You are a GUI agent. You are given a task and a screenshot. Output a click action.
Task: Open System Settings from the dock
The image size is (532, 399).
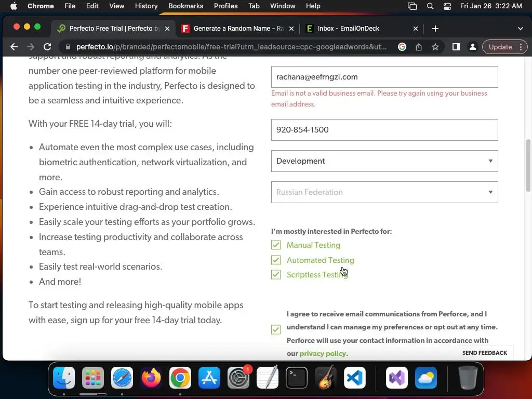pyautogui.click(x=238, y=378)
